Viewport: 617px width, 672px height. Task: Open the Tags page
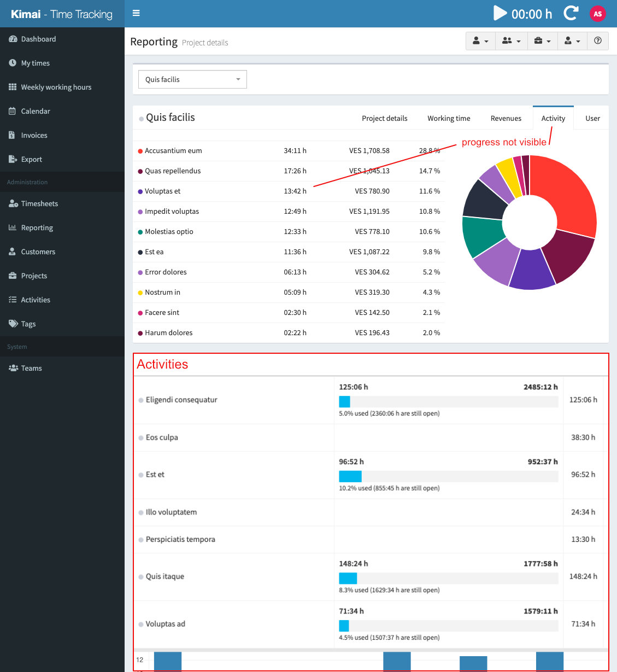62,324
